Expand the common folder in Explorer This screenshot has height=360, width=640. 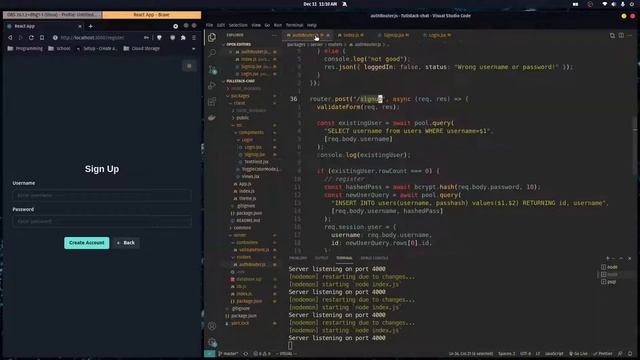click(x=242, y=228)
